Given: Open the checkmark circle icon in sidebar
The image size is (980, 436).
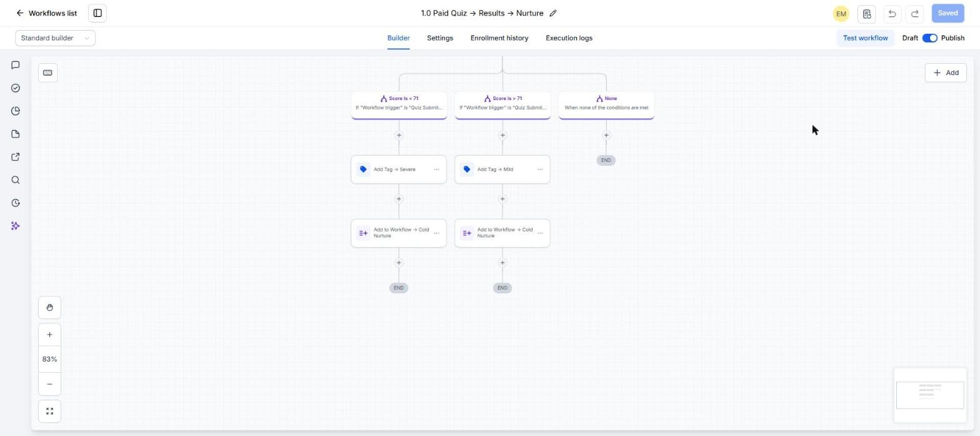Looking at the screenshot, I should pyautogui.click(x=16, y=88).
